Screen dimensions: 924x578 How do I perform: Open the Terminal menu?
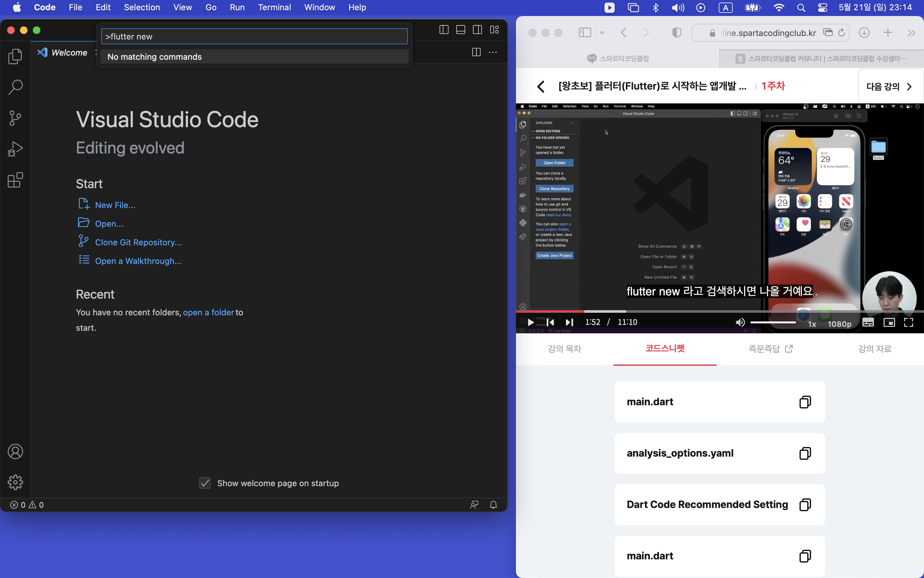pos(275,7)
